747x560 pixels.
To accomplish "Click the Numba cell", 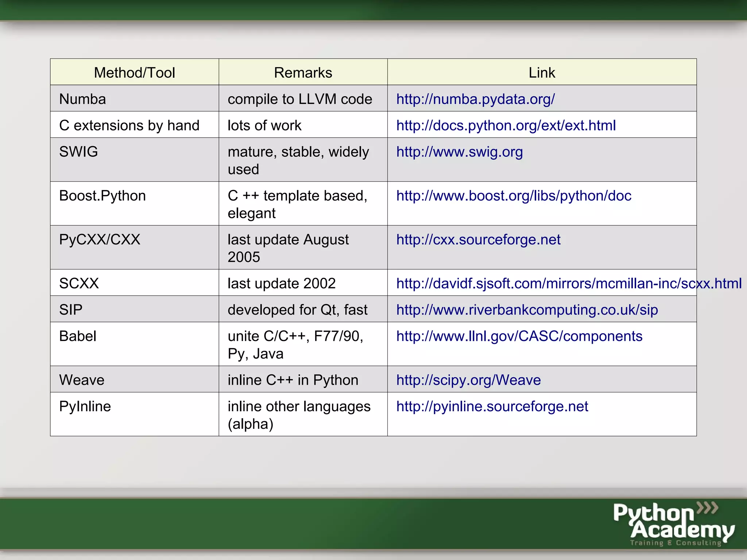I will pyautogui.click(x=135, y=98).
